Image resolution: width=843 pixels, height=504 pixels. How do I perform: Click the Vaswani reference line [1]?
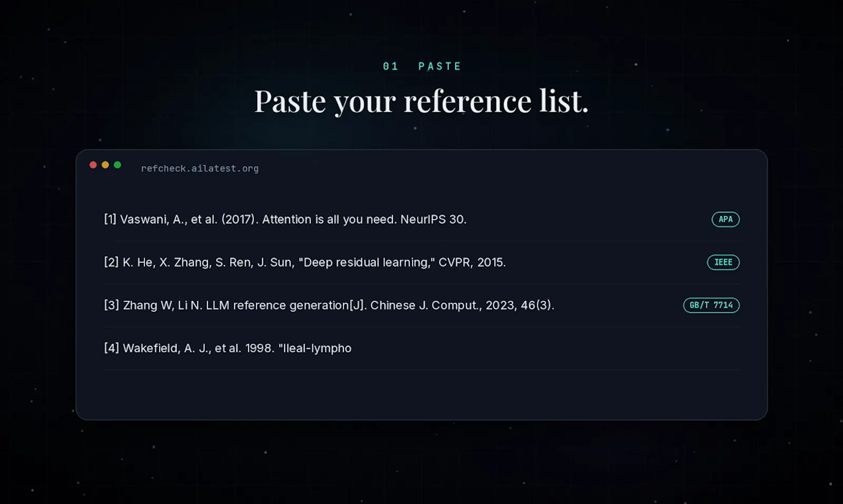coord(285,220)
